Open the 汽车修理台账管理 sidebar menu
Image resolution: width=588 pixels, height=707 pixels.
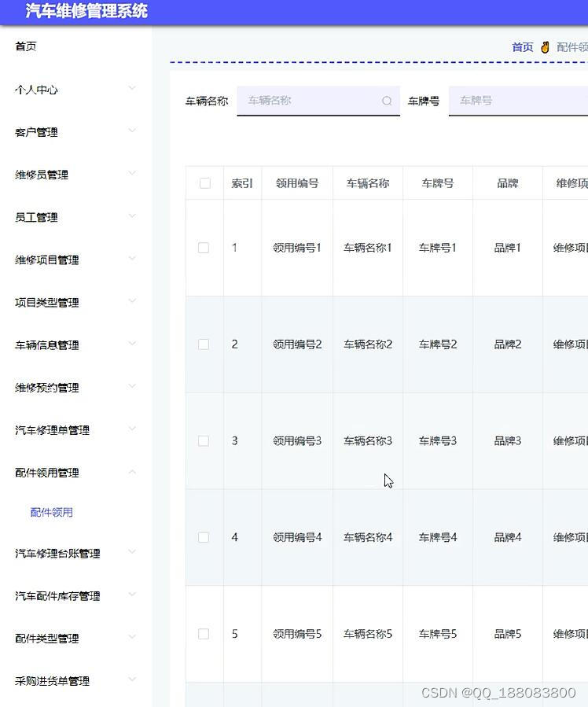[57, 553]
